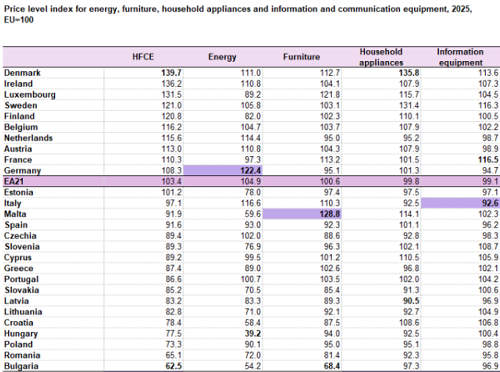Select Portugal's energy value 100.7
This screenshot has height=372, width=500.
251,279
